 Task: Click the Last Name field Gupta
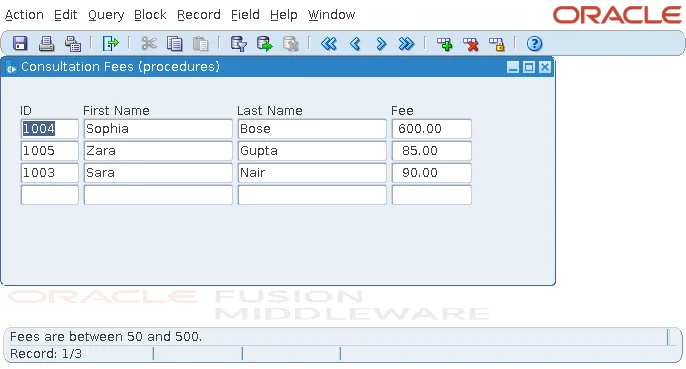[x=312, y=151]
